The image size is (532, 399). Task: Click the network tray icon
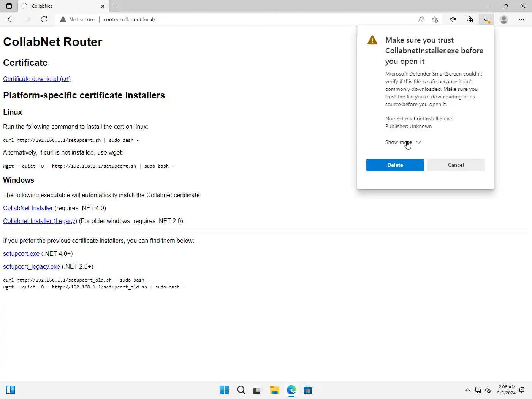478,390
